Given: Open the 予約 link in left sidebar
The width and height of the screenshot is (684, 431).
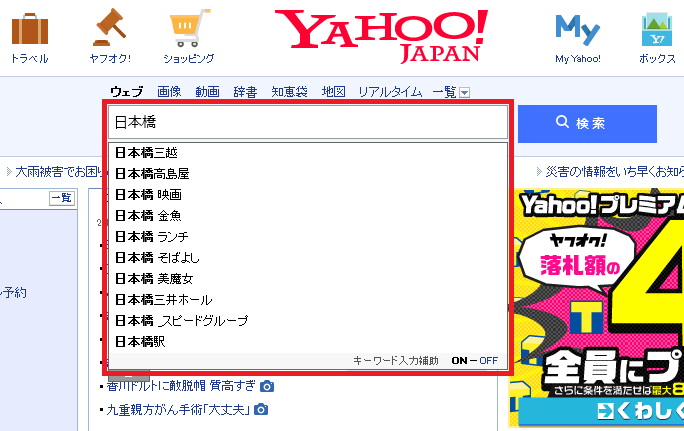Looking at the screenshot, I should [14, 293].
